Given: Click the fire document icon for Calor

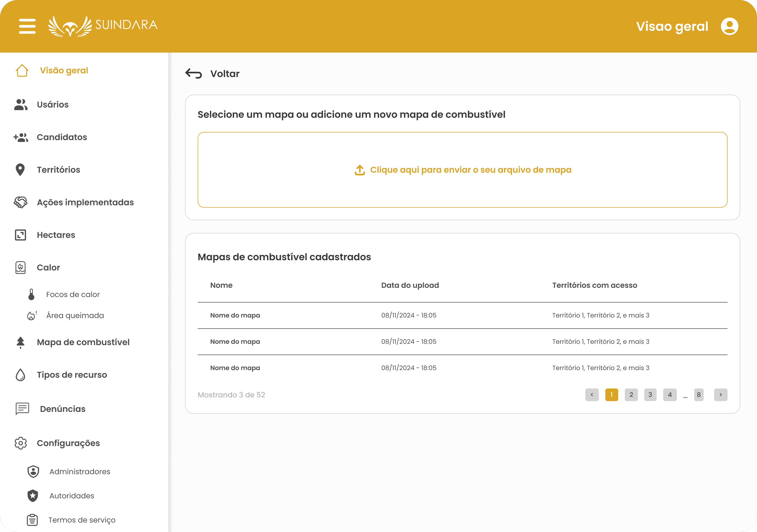Looking at the screenshot, I should (21, 268).
